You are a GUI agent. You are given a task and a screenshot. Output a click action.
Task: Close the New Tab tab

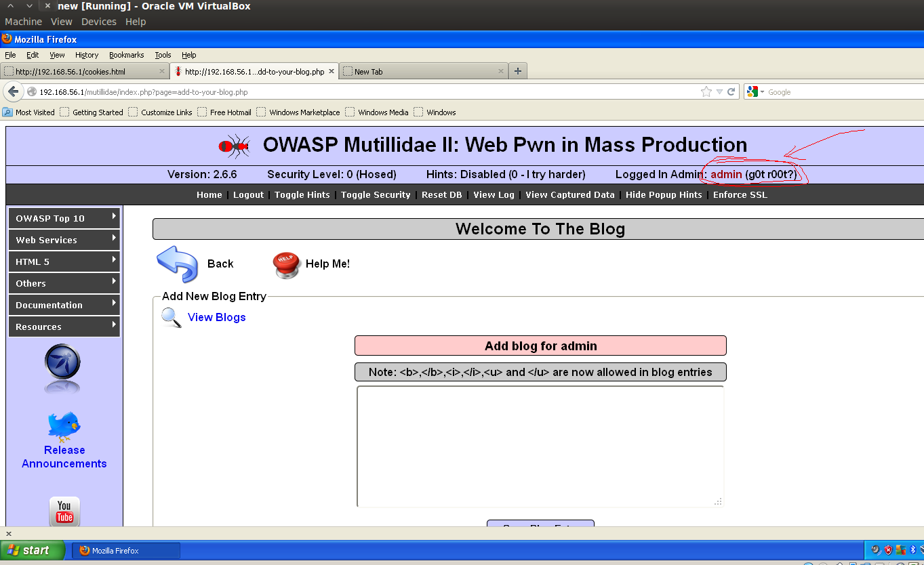click(502, 71)
